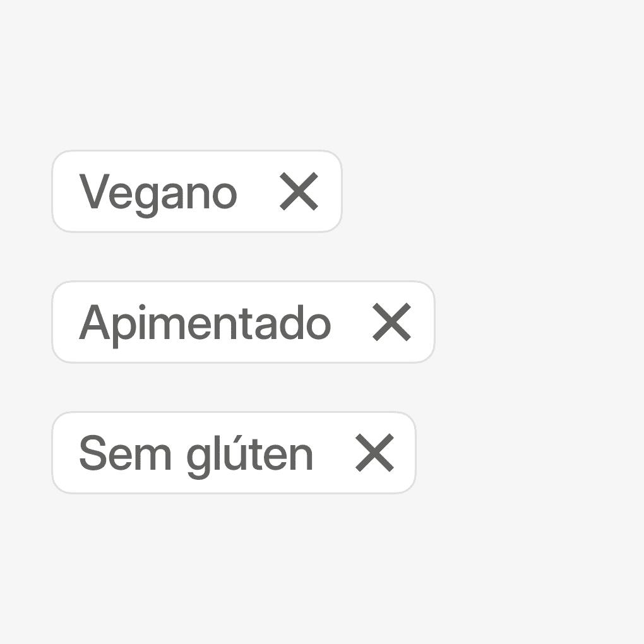The height and width of the screenshot is (644, 644).
Task: Click the Apimentado text
Action: [x=205, y=323]
